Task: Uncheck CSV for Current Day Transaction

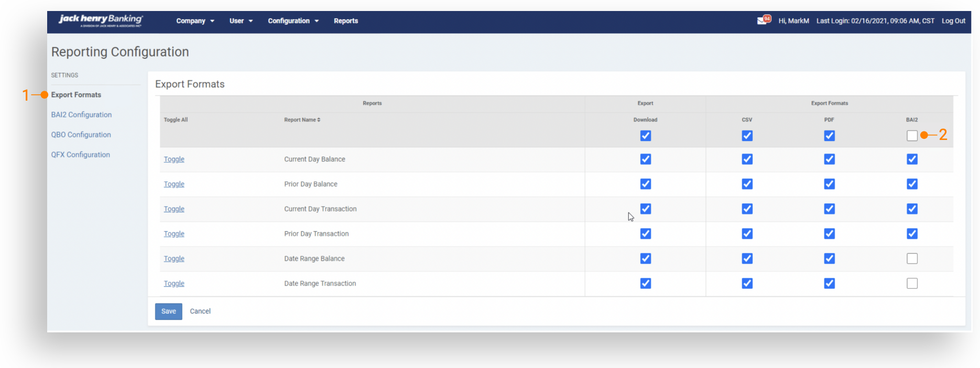Action: (747, 209)
